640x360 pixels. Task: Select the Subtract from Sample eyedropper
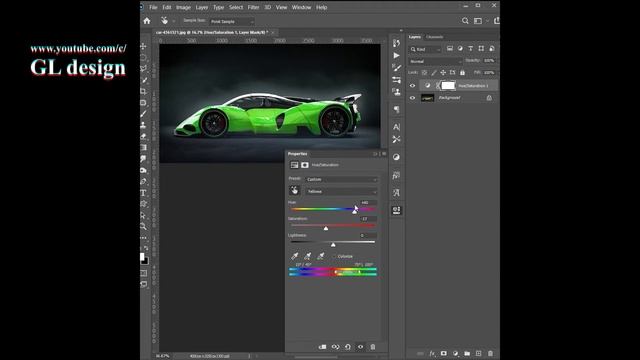click(x=320, y=256)
